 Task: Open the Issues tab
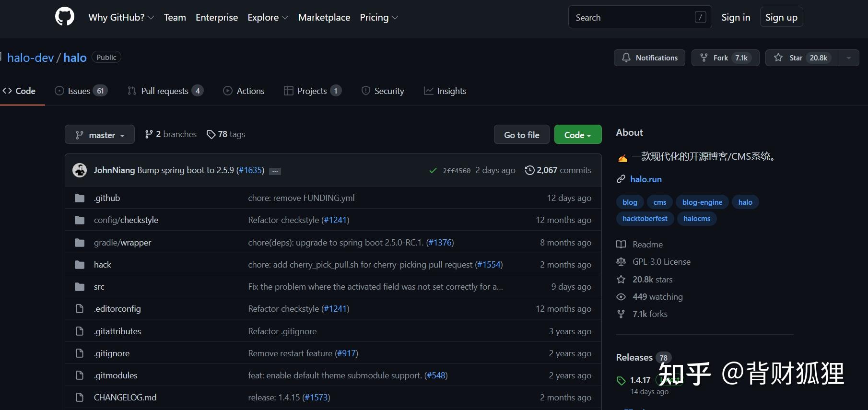[81, 91]
